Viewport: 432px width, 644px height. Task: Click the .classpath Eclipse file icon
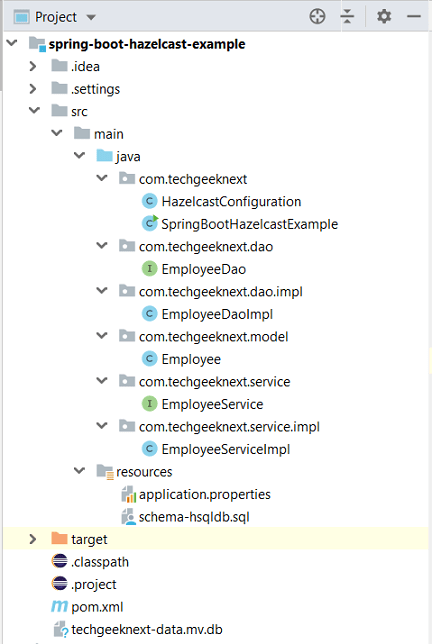click(x=60, y=561)
